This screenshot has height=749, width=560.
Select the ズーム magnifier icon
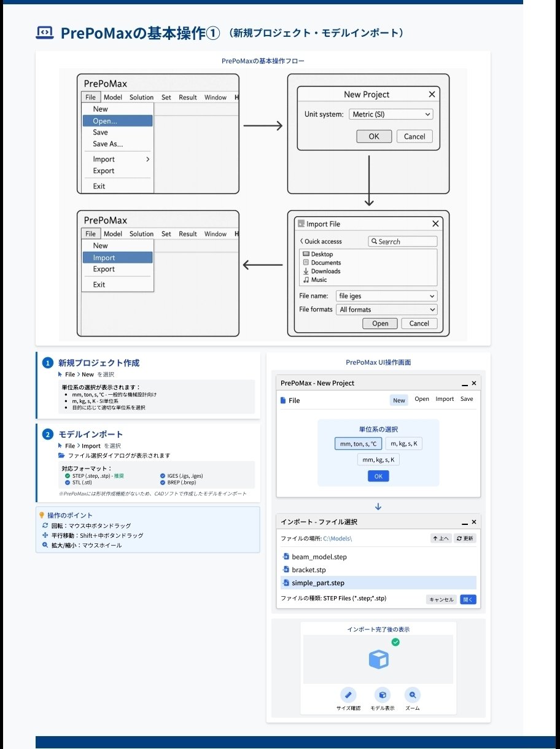click(412, 696)
